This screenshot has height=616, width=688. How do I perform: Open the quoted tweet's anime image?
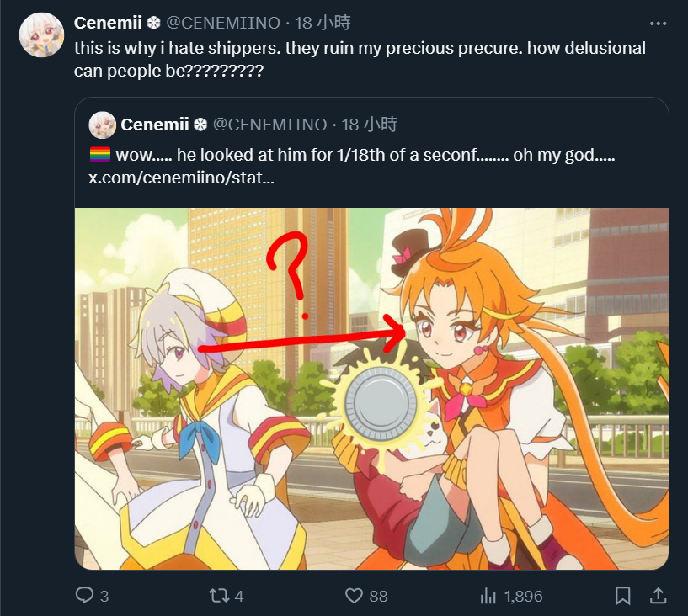click(x=371, y=389)
